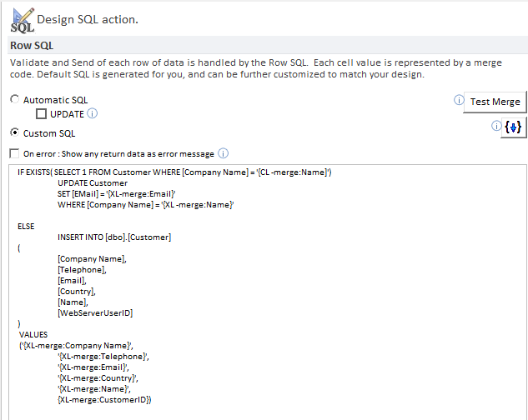Place cursor on the VALUES keyword line
Image resolution: width=528 pixels, height=420 pixels.
point(33,334)
